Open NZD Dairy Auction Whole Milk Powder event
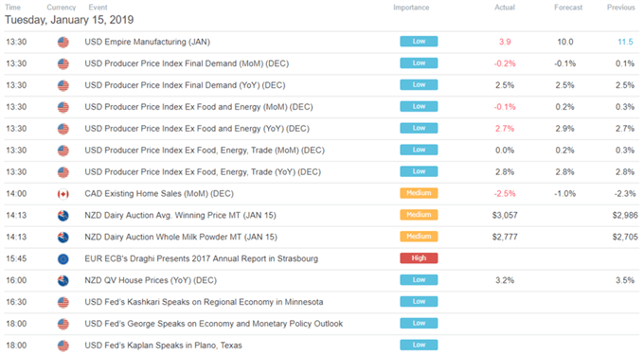Screen dimensions: 644x355 [181, 238]
